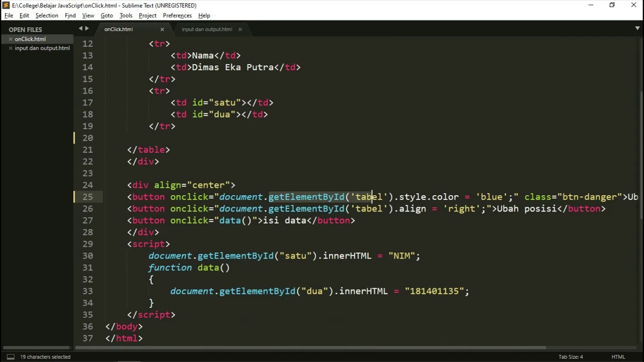Switch to the input dan output.html tab
644x362 pixels.
tap(207, 29)
